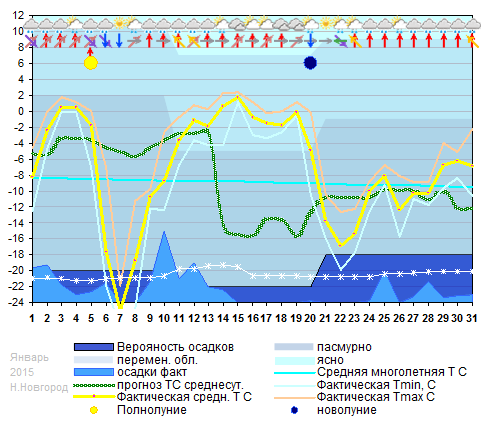The height and width of the screenshot is (424, 486).
Task: Click the gray rightward wind arrow above day 21
Action: (x=325, y=41)
